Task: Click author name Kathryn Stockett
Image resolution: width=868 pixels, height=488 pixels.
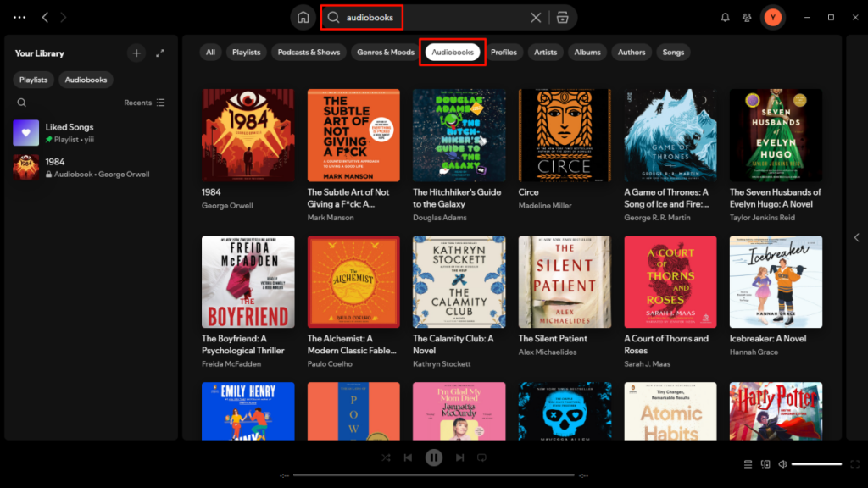Action: 442,363
